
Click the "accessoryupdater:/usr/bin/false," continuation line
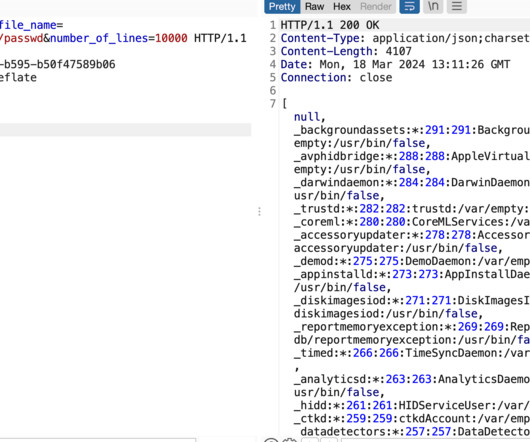(398, 248)
